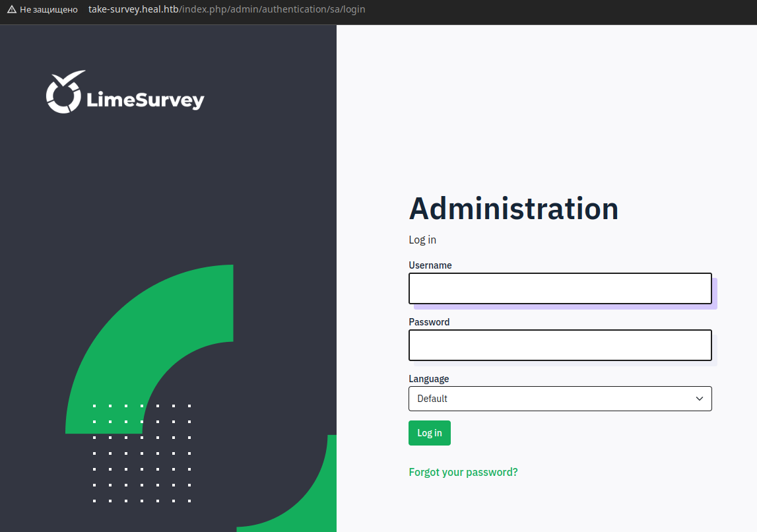Click the 'Log in' subtitle under Administration
Viewport: 757px width, 532px height.
[422, 240]
